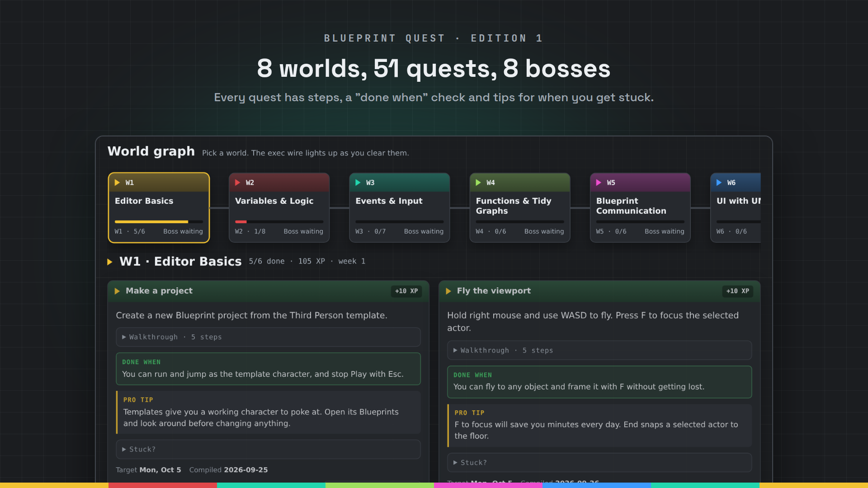Expand the Walkthrough steps for Fly the viewport

pyautogui.click(x=599, y=350)
